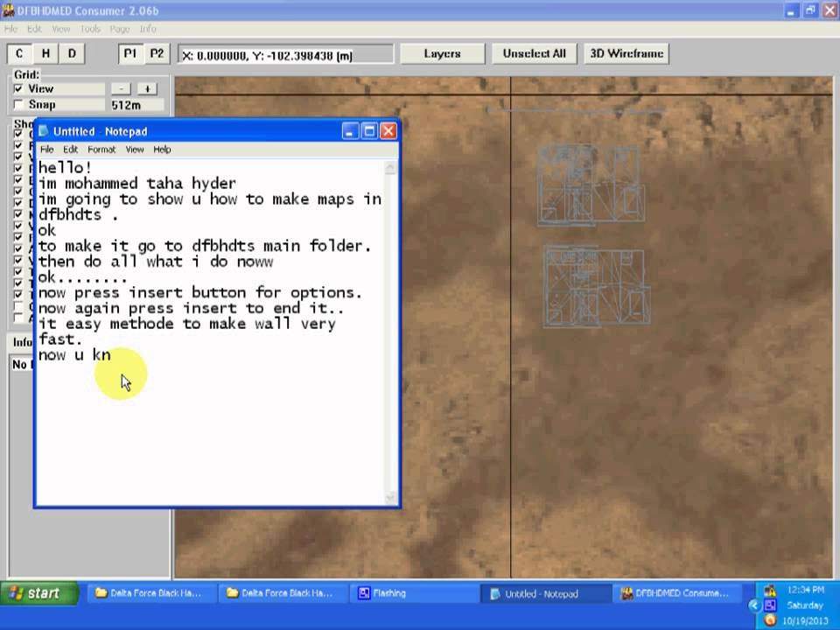840x630 pixels.
Task: Open the Tools menu in DFBHDMED window
Action: click(x=90, y=29)
